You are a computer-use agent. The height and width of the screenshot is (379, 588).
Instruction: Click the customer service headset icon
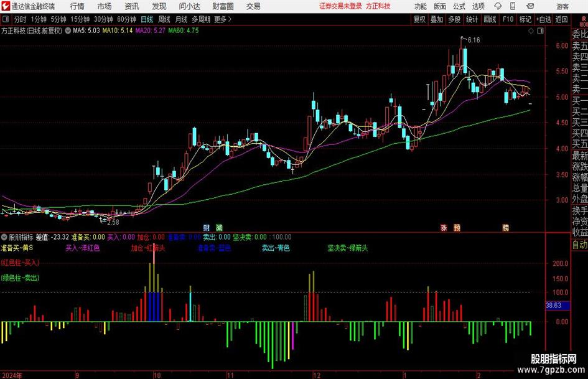[x=498, y=6]
